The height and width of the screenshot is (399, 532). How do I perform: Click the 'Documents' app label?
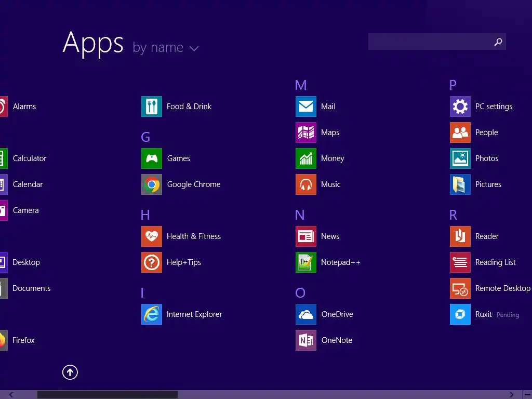(32, 288)
